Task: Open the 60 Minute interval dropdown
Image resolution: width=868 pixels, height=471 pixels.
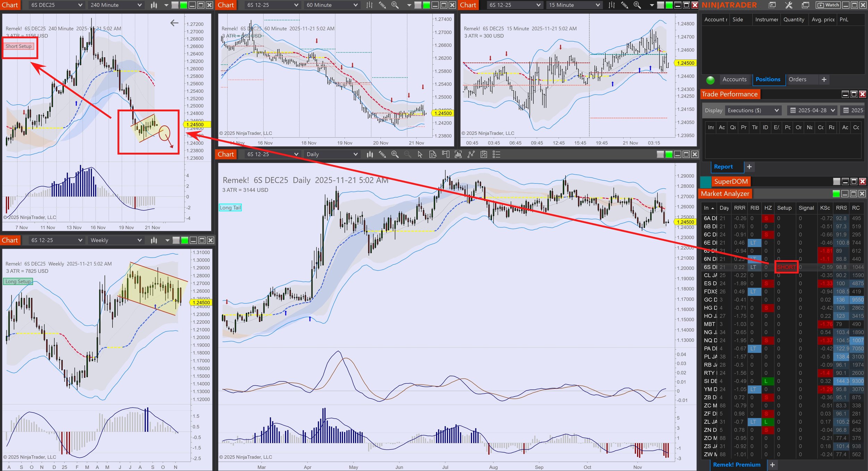Action: point(332,5)
